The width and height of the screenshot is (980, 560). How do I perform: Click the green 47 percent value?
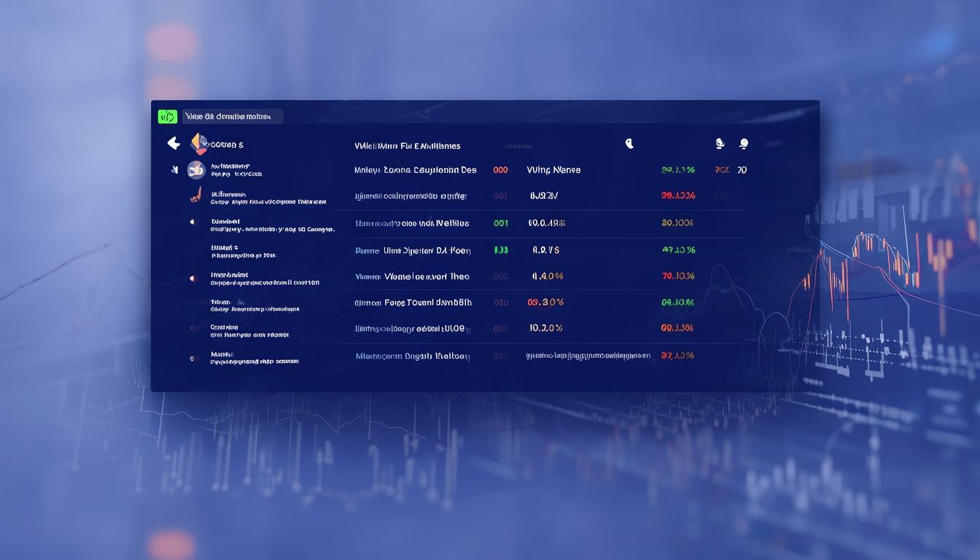click(x=677, y=250)
